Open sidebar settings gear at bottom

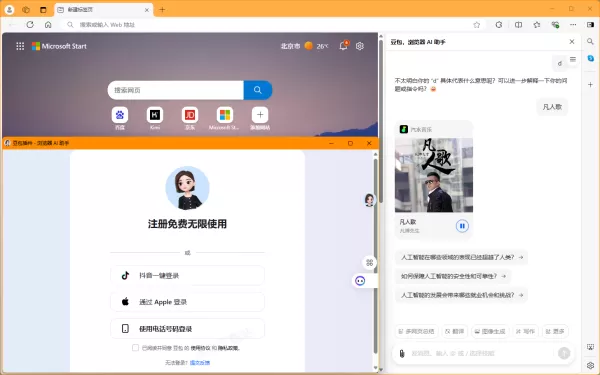(x=590, y=365)
